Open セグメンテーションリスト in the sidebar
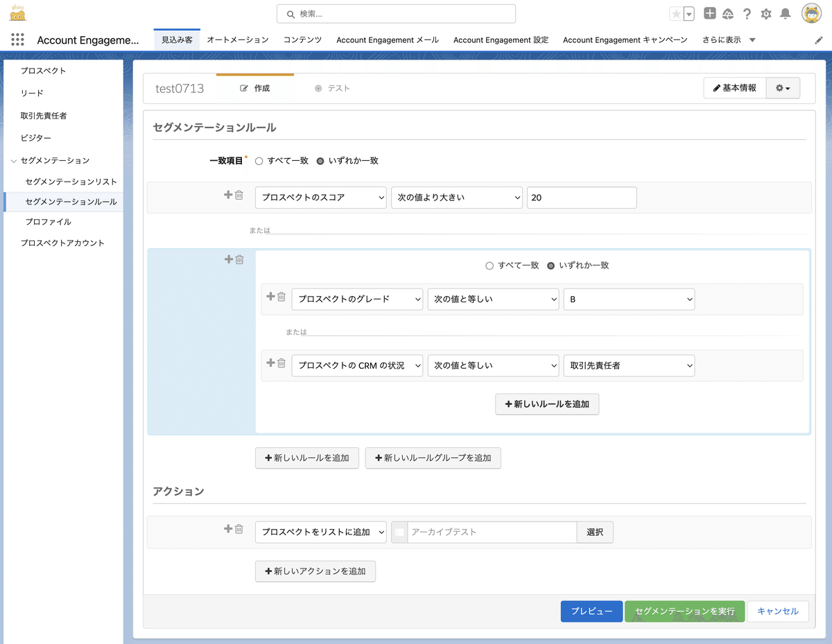 71,182
